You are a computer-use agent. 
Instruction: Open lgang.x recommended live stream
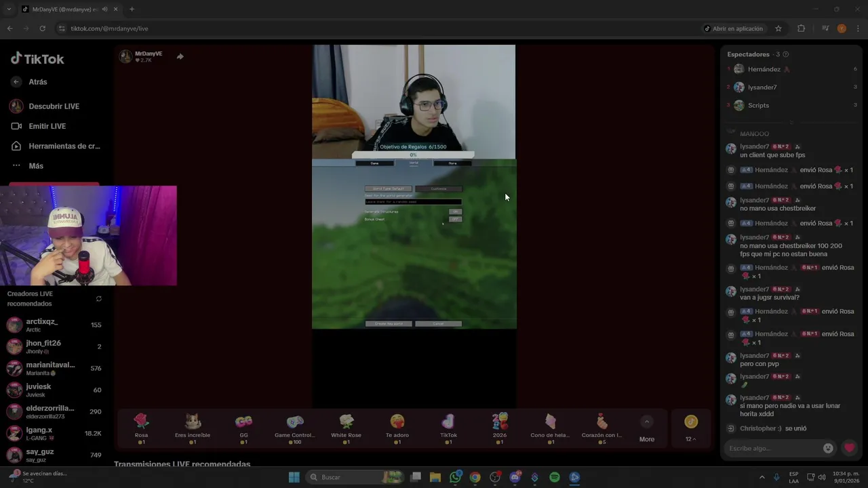(x=54, y=433)
